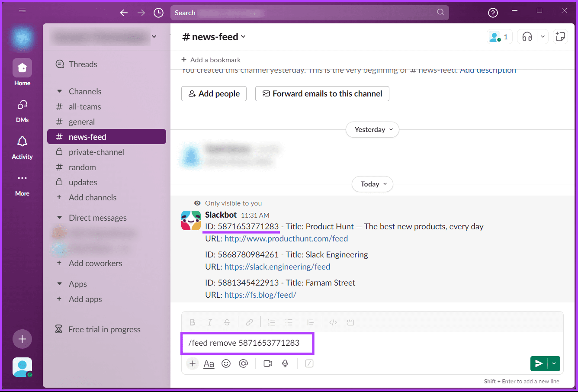The height and width of the screenshot is (392, 578).
Task: Start a huddle with headphones icon
Action: point(527,37)
